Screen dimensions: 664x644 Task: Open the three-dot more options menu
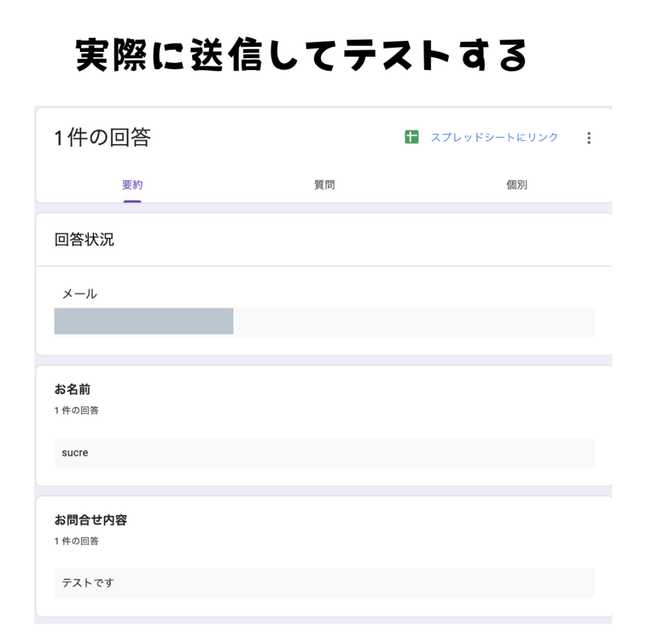(x=588, y=138)
